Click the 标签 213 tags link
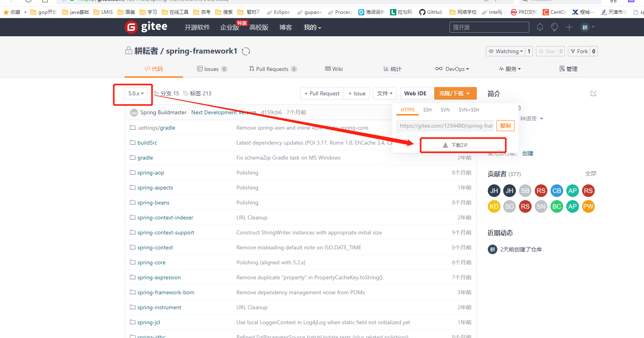 point(197,93)
